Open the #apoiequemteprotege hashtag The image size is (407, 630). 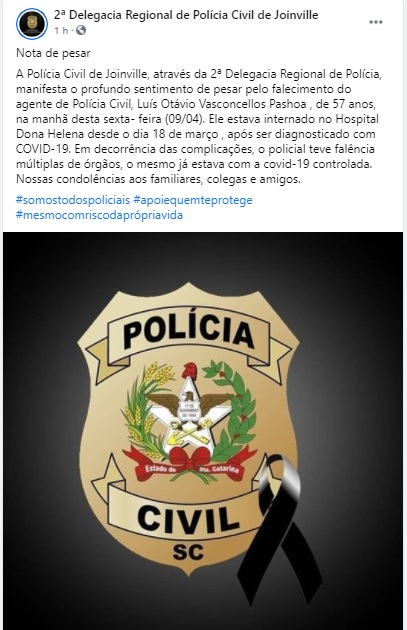pos(193,200)
